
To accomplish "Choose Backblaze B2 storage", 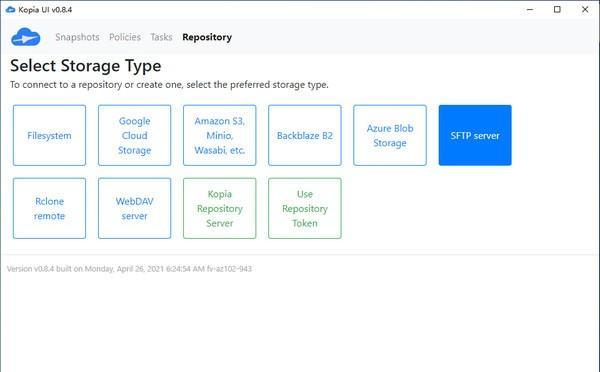I will pos(305,135).
